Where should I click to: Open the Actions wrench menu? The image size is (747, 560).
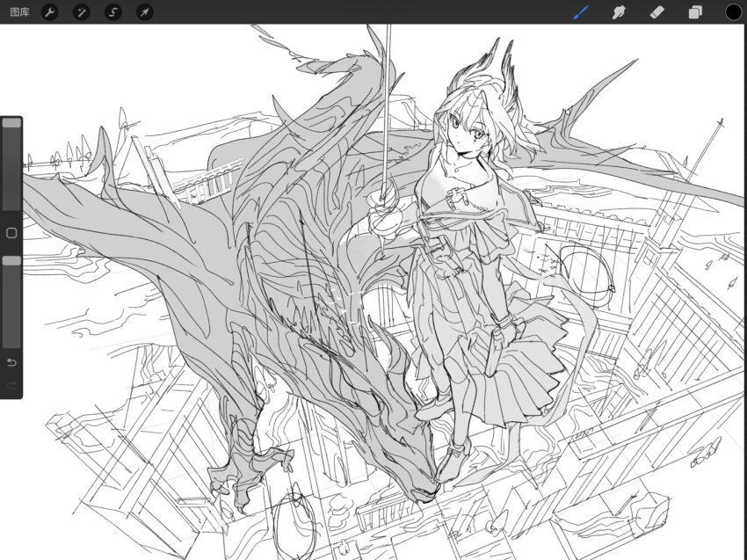50,12
